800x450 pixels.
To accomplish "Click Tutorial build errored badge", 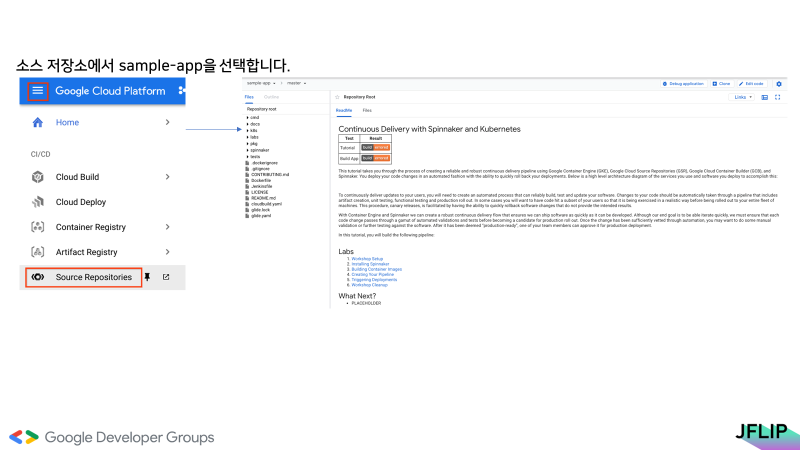I will point(376,147).
